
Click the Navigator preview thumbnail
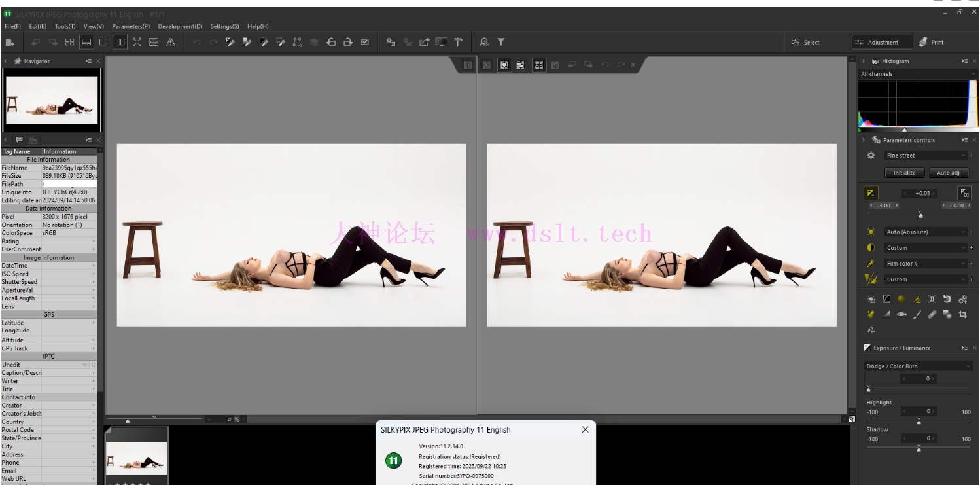(52, 100)
